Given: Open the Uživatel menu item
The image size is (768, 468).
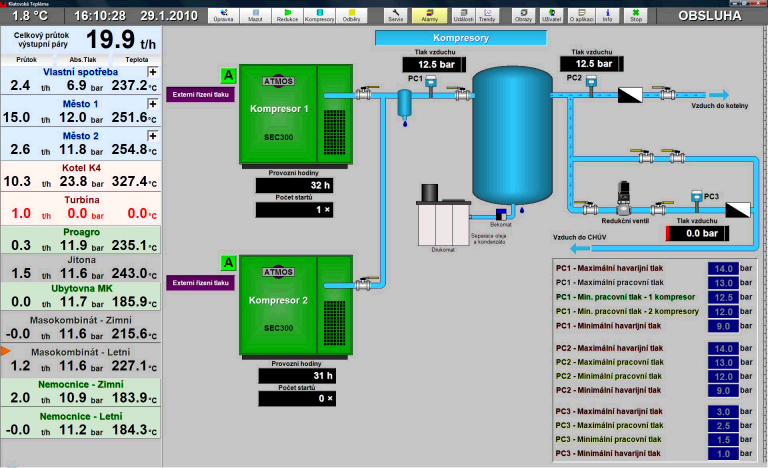Looking at the screenshot, I should tap(550, 16).
